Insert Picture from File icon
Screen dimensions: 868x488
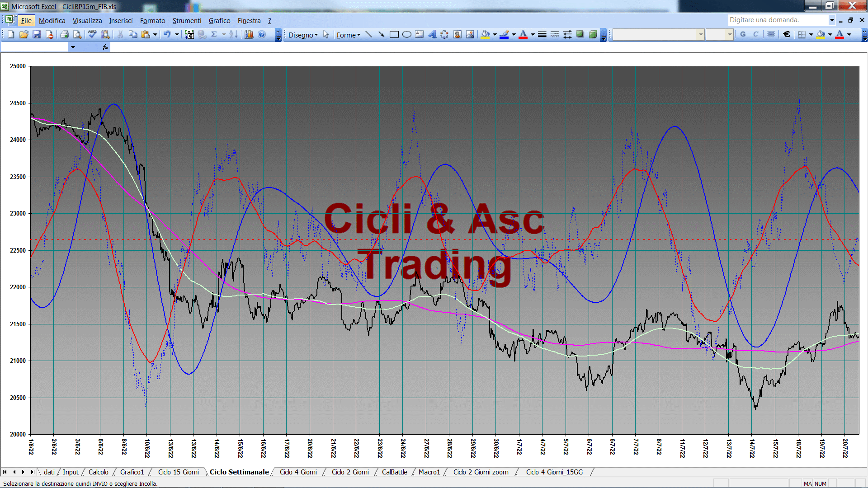(x=470, y=34)
